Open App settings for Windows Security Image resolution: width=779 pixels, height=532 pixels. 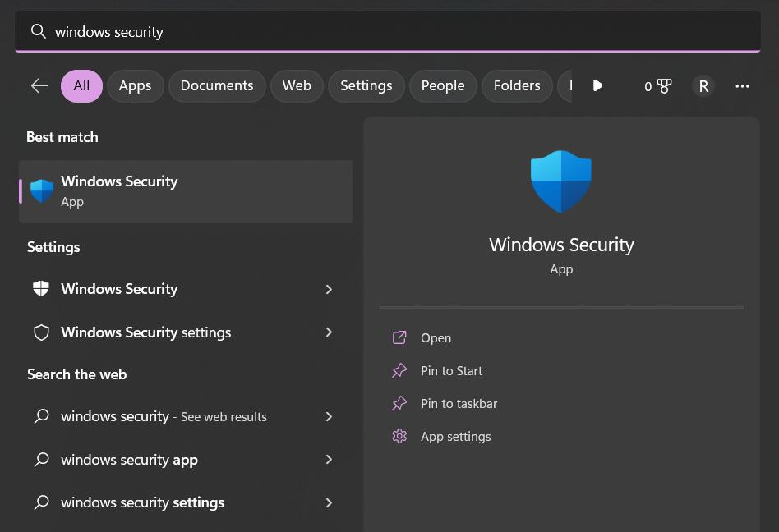[x=455, y=436]
